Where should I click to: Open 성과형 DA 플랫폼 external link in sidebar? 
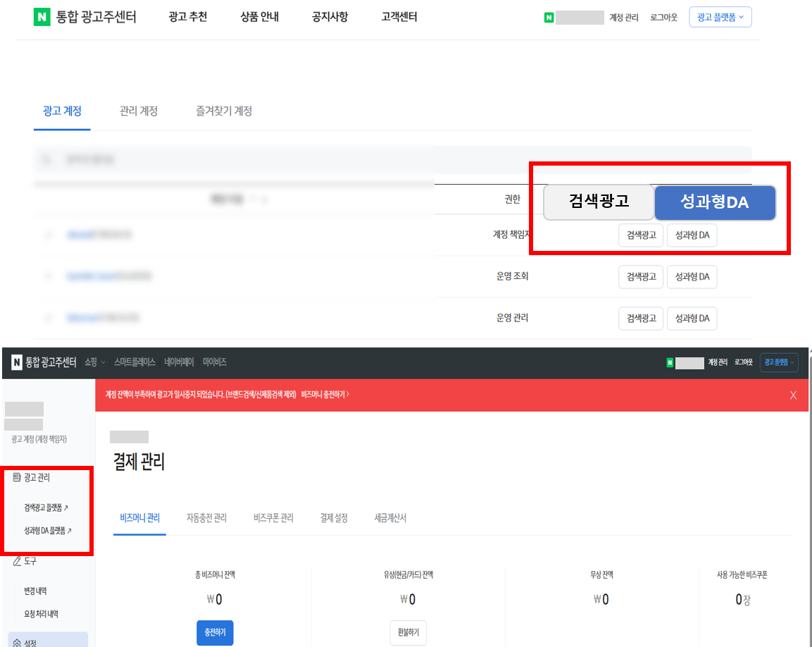pos(48,531)
